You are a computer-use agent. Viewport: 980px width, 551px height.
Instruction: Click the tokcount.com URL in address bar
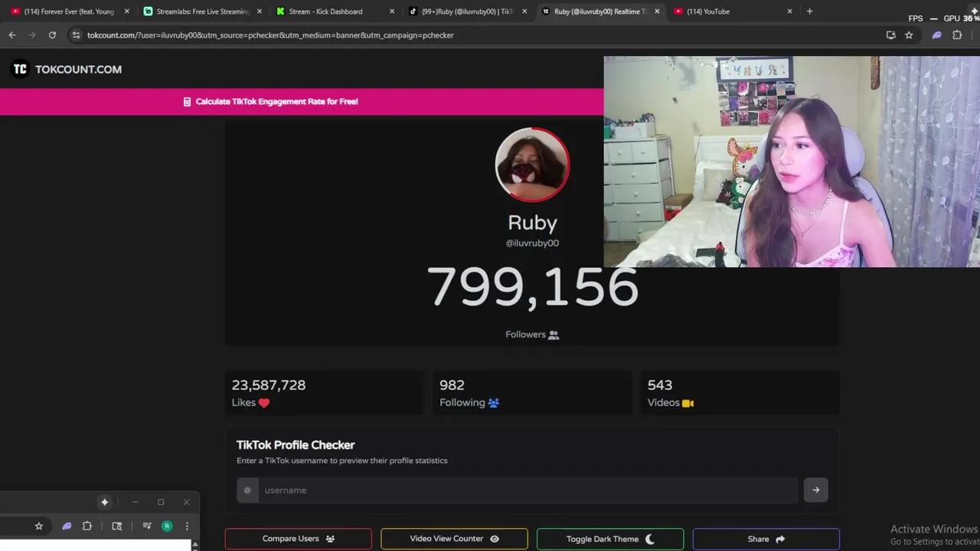270,35
